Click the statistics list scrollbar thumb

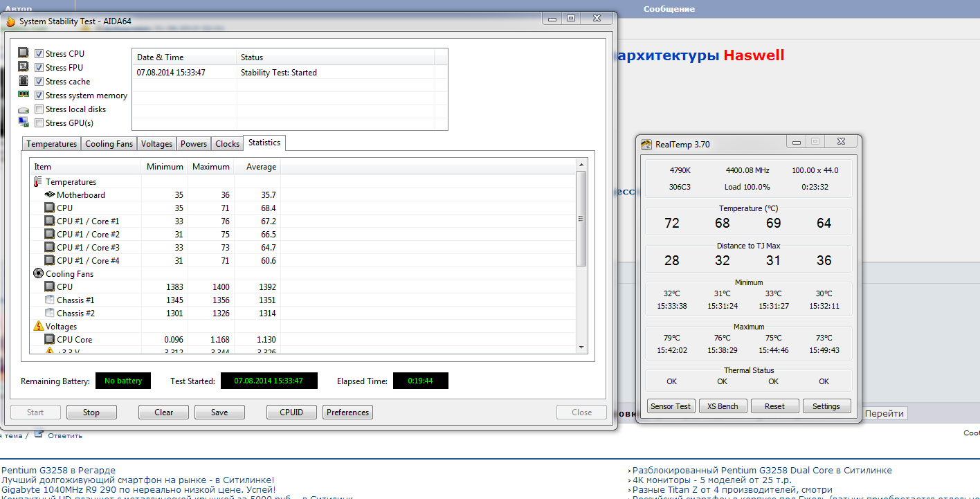581,219
